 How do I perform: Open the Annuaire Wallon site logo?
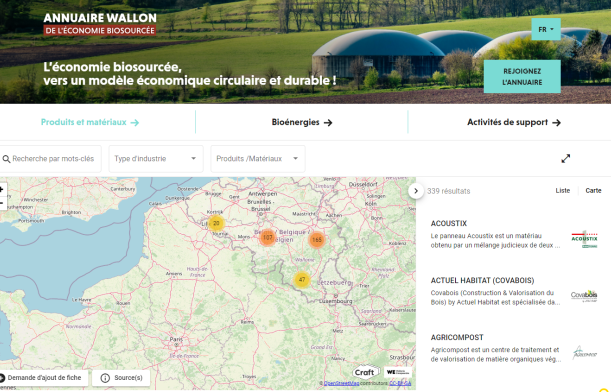(x=100, y=24)
